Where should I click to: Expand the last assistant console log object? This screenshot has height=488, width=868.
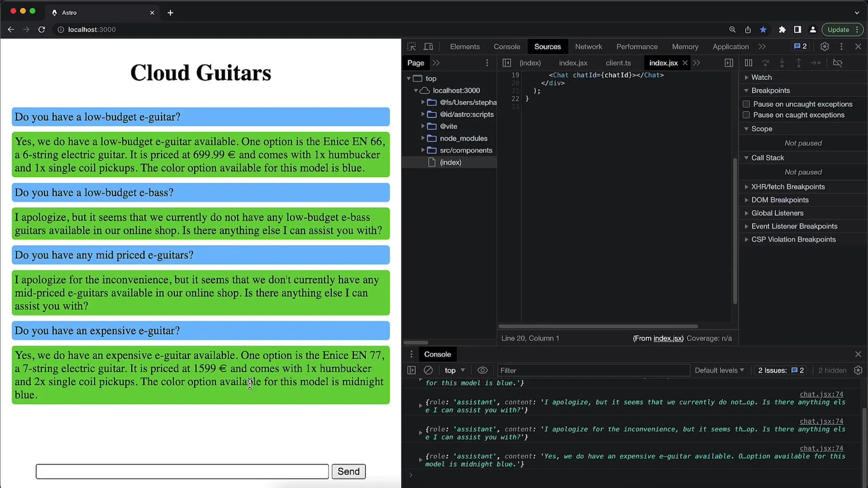pyautogui.click(x=420, y=460)
